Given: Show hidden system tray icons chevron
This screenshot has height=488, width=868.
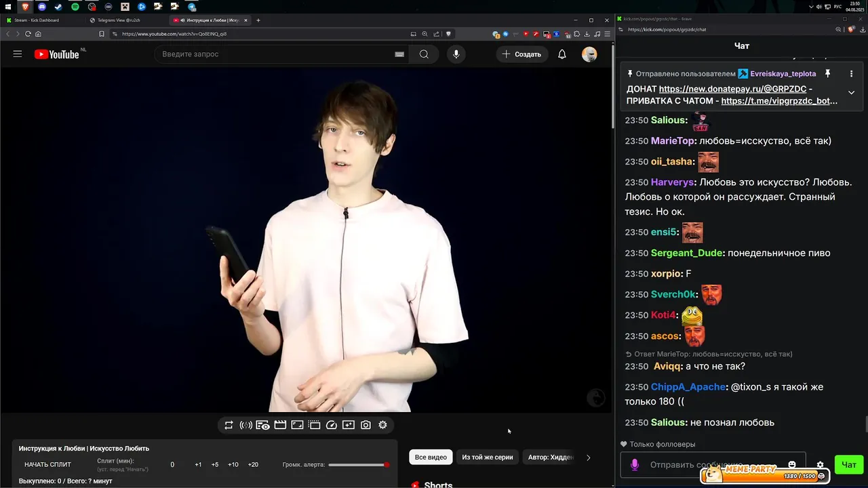Looking at the screenshot, I should click(x=812, y=7).
